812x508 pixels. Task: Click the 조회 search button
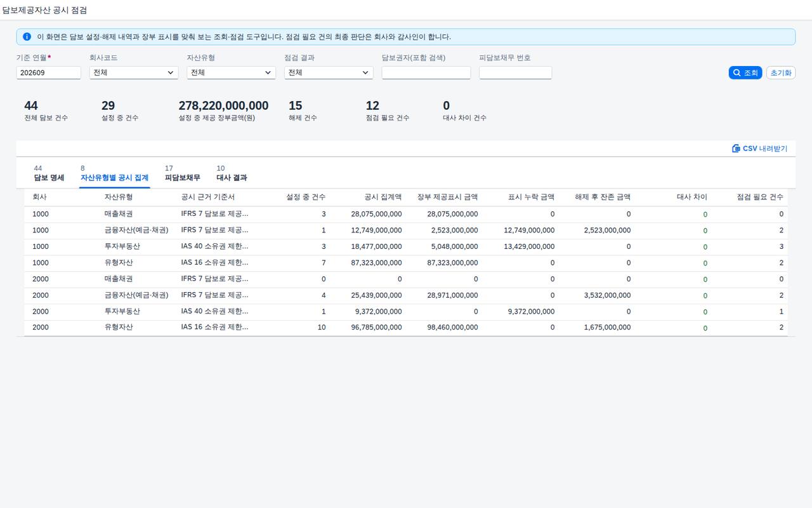[745, 73]
